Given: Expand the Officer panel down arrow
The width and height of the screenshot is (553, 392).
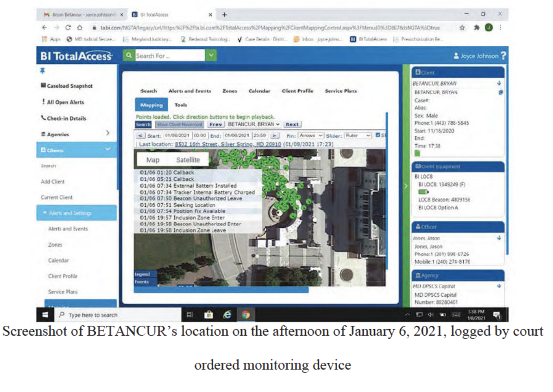Looking at the screenshot, I should click(x=499, y=238).
